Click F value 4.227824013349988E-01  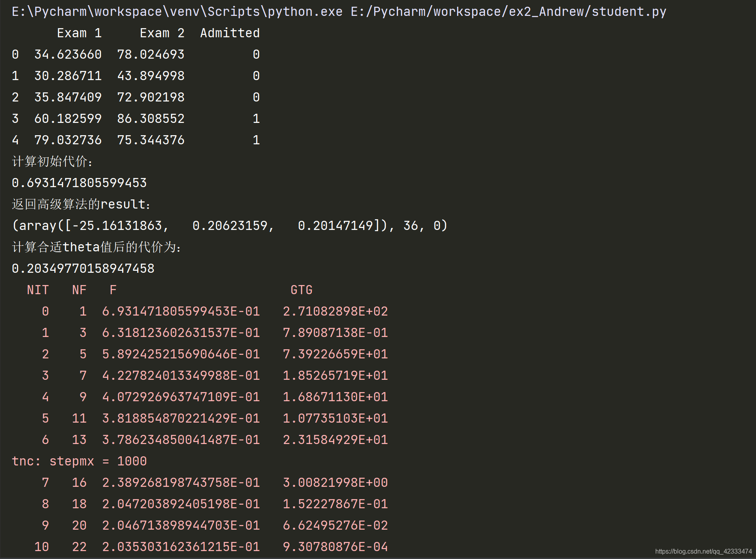click(x=181, y=375)
